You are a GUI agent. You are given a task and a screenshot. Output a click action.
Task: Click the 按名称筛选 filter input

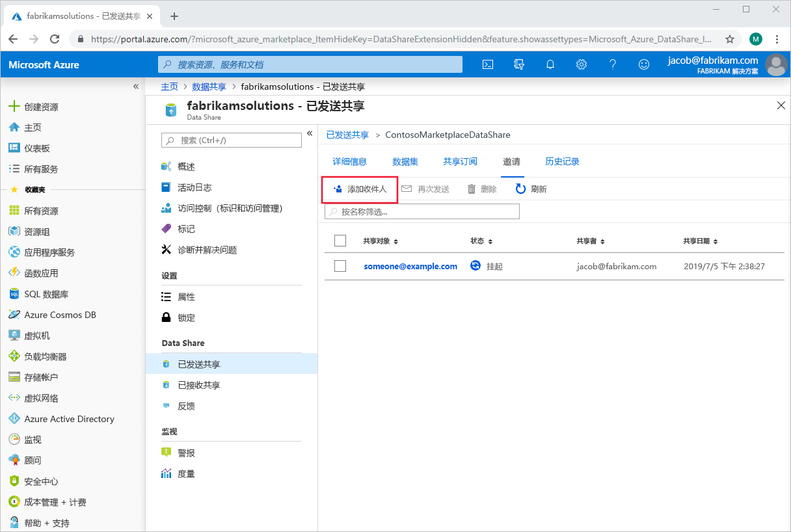coord(422,211)
